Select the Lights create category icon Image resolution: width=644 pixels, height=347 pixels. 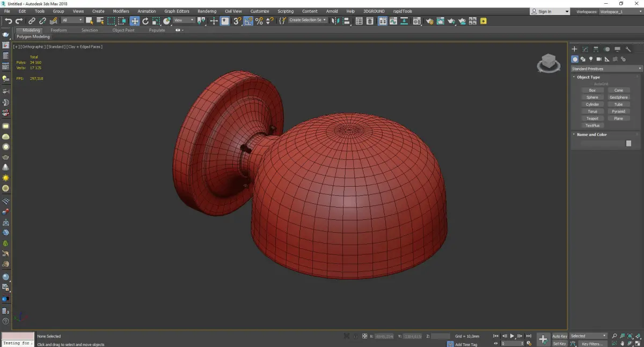tap(591, 59)
